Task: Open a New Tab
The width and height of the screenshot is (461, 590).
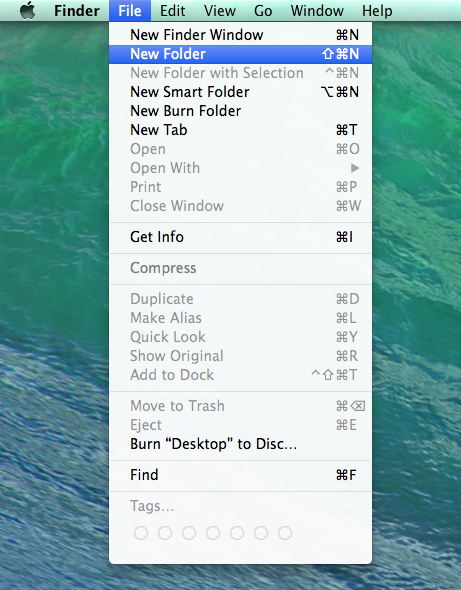Action: pyautogui.click(x=240, y=130)
